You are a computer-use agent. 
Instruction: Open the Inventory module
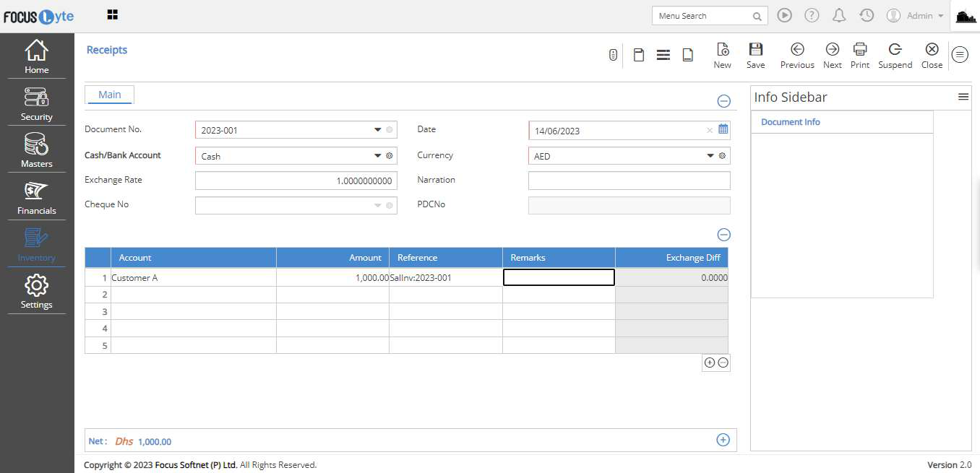pos(37,244)
